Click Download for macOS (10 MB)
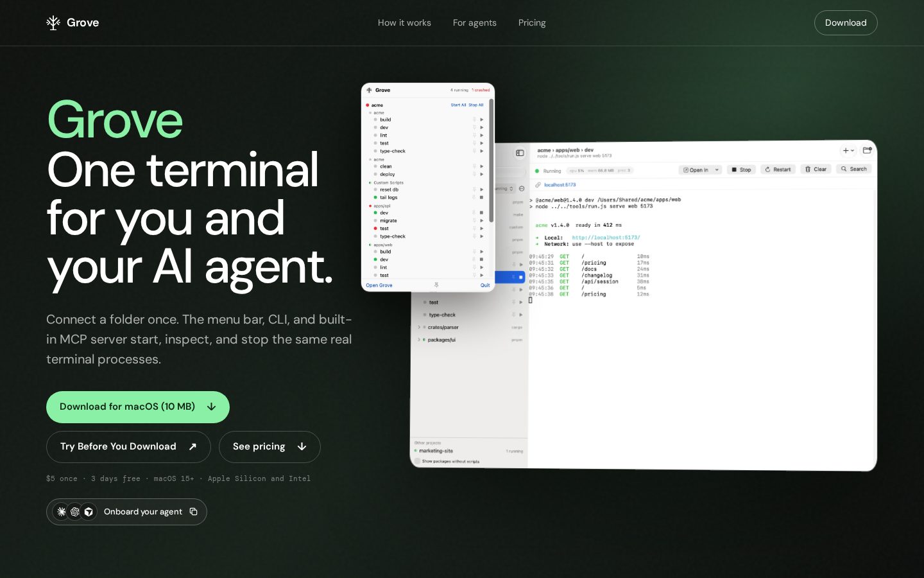Screen dimensions: 924x578 (x=138, y=407)
